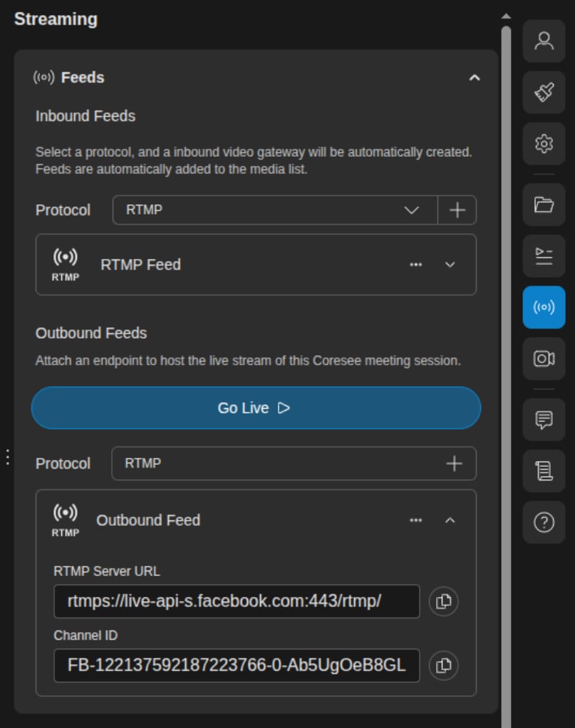Add inbound feed with plus icon
This screenshot has width=575, height=728.
pyautogui.click(x=457, y=210)
